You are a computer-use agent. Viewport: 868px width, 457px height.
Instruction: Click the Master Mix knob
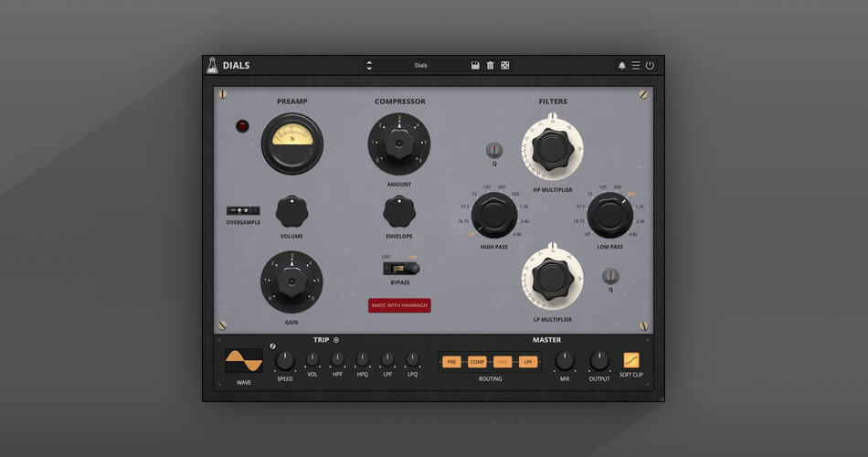pos(565,360)
